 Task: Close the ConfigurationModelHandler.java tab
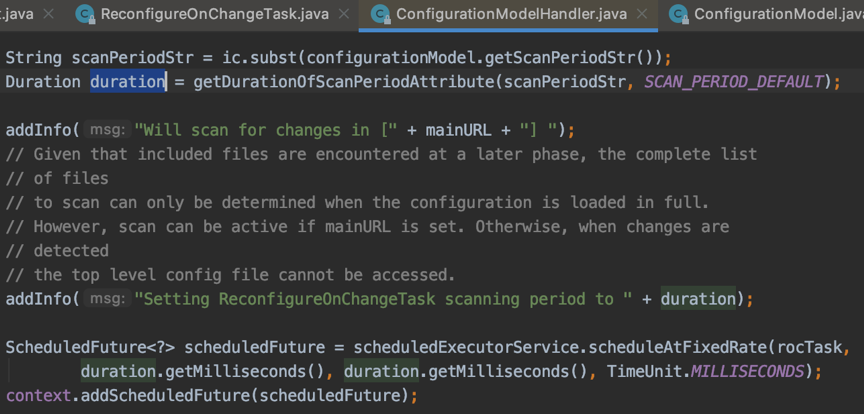pos(641,14)
